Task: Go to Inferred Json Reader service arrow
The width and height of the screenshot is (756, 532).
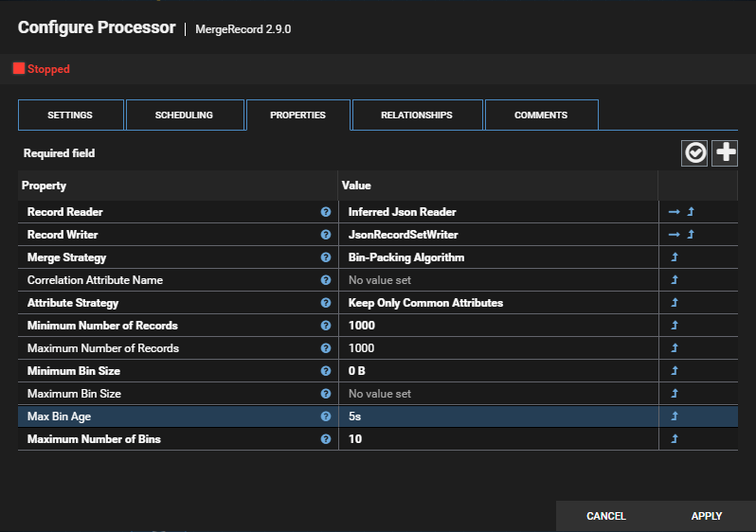Action: tap(674, 211)
